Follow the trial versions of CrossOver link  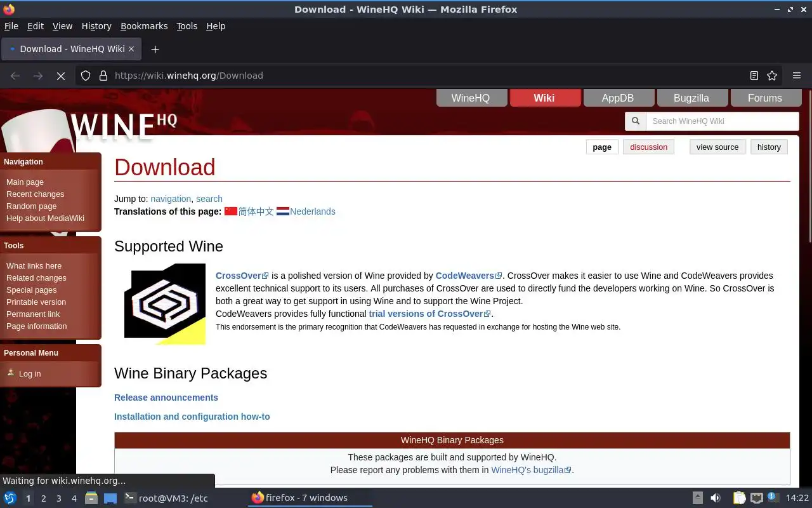click(x=429, y=314)
